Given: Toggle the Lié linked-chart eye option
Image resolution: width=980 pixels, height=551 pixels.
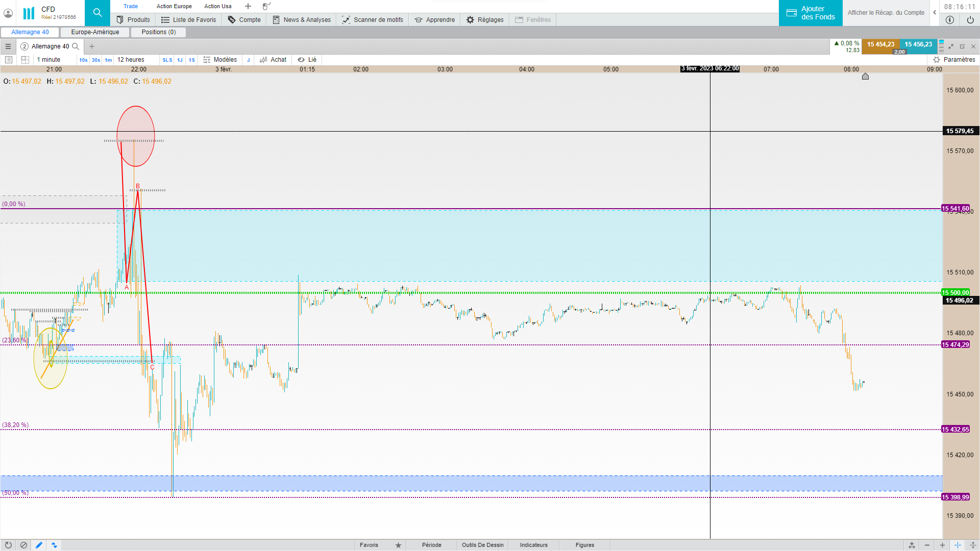Looking at the screenshot, I should pyautogui.click(x=307, y=60).
